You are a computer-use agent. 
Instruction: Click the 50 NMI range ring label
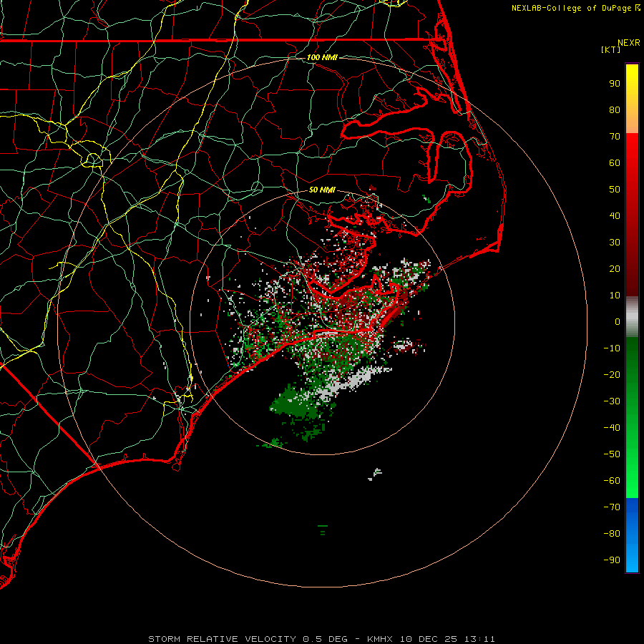(x=322, y=190)
